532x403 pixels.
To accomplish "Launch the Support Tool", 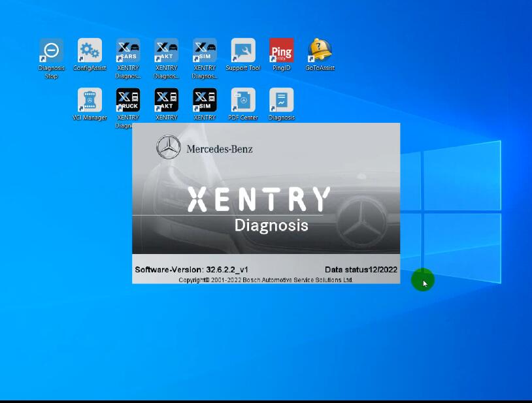I will [242, 48].
